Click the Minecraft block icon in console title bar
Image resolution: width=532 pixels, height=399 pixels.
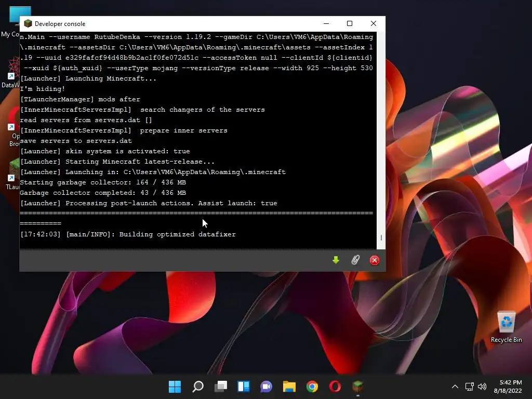28,23
